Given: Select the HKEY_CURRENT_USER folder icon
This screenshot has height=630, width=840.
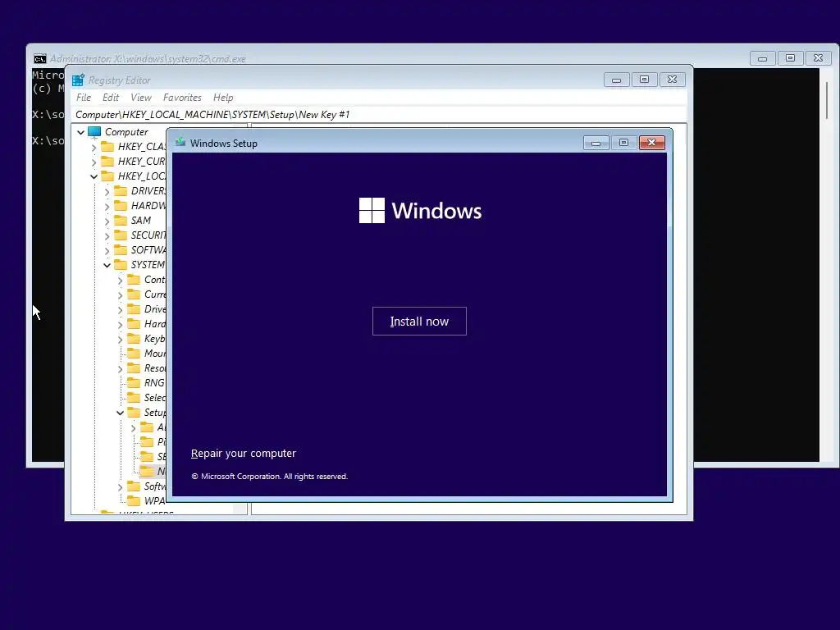Looking at the screenshot, I should coord(107,162).
